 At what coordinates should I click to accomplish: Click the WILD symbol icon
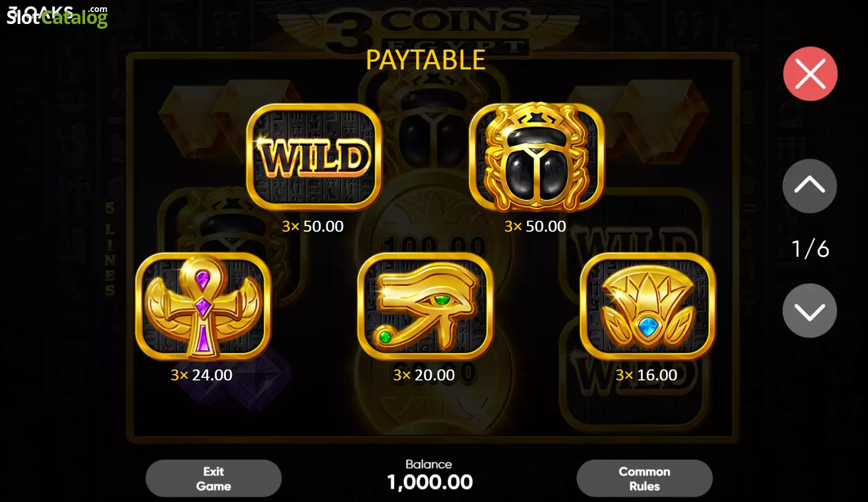point(314,157)
